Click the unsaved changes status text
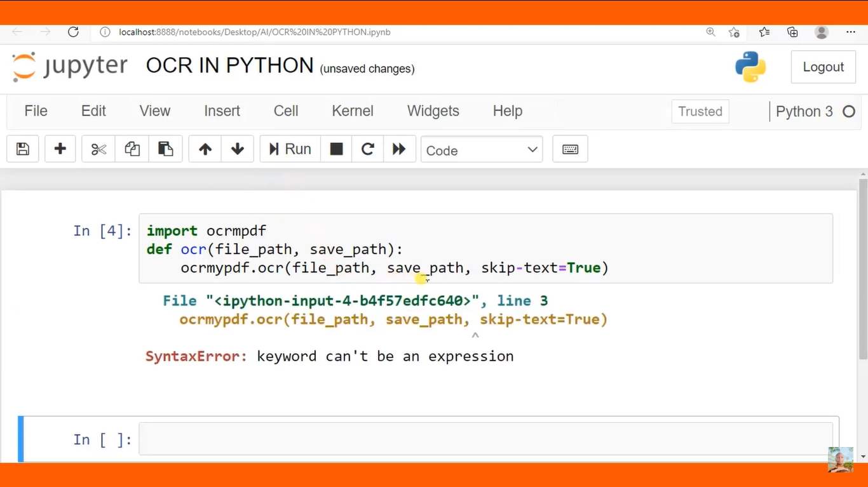This screenshot has width=868, height=487. pos(367,69)
